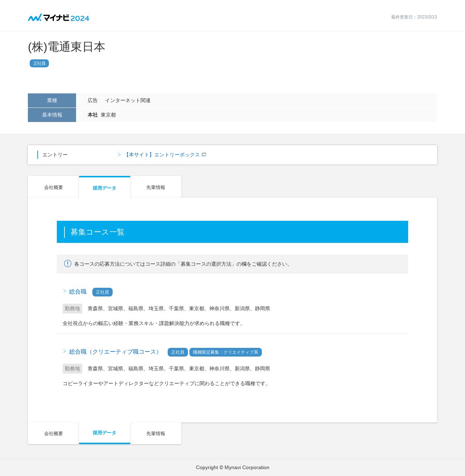Click the chevron arrow before 総合職

(64, 291)
